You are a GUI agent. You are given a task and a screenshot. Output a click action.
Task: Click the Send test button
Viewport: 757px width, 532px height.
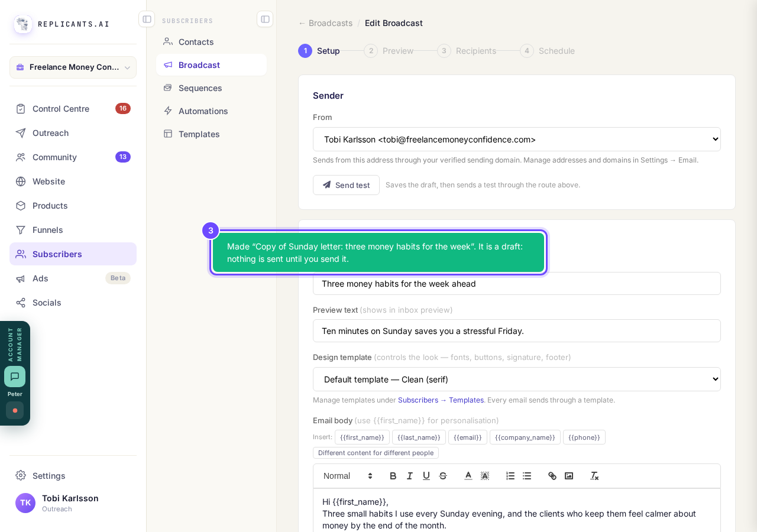tap(346, 185)
